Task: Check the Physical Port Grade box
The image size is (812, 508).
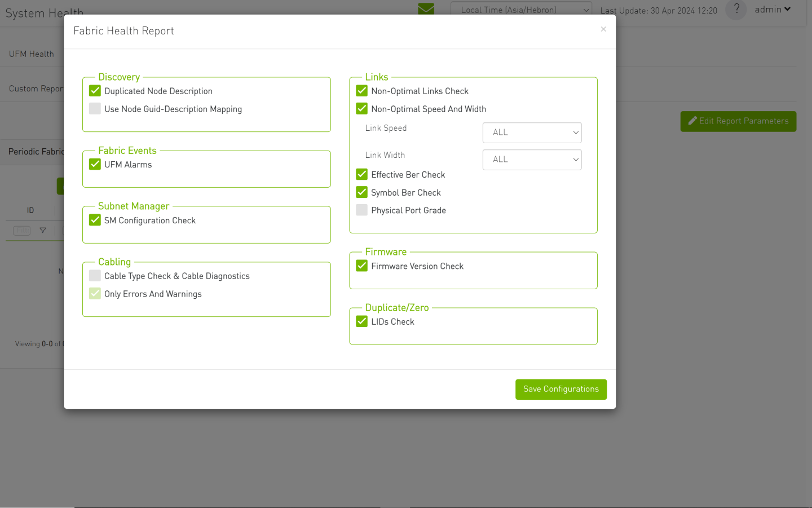Action: pyautogui.click(x=362, y=210)
